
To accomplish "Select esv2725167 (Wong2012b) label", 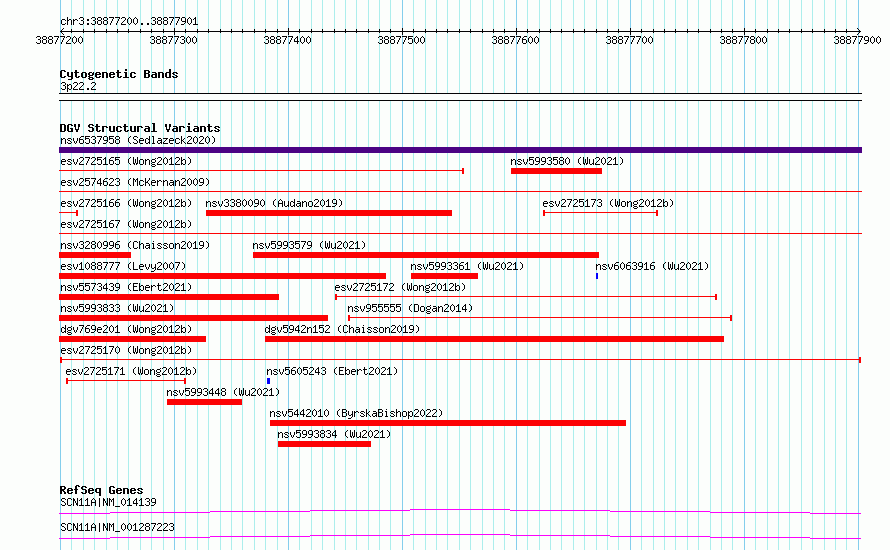I will 126,224.
